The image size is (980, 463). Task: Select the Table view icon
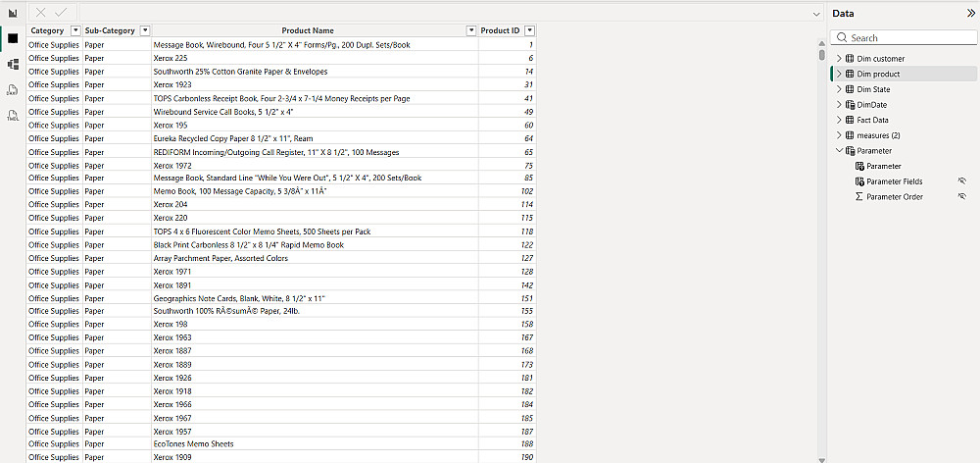coord(13,39)
